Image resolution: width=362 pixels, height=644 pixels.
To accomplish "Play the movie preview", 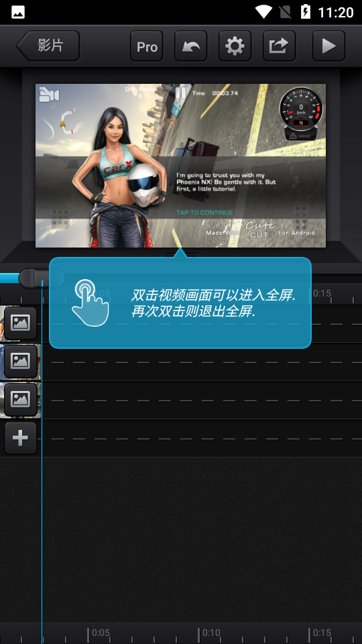I will click(328, 46).
